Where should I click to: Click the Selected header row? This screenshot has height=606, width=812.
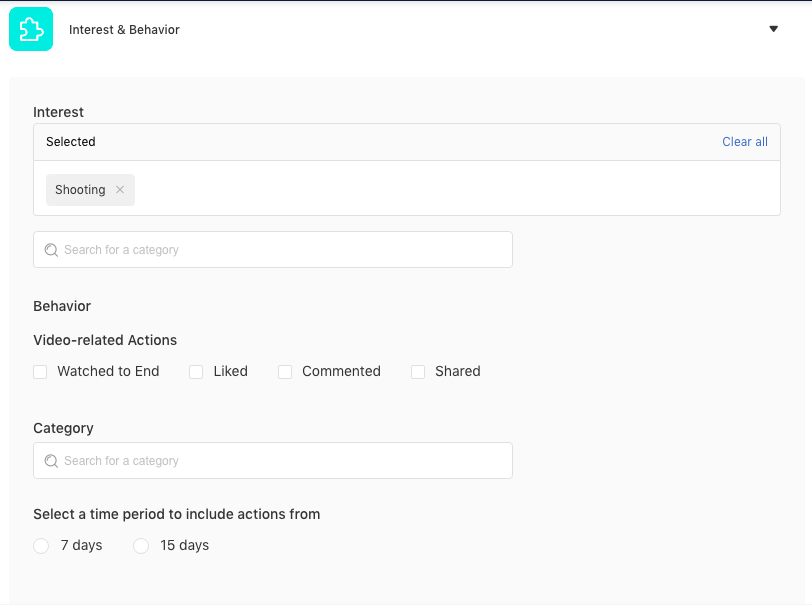[407, 142]
